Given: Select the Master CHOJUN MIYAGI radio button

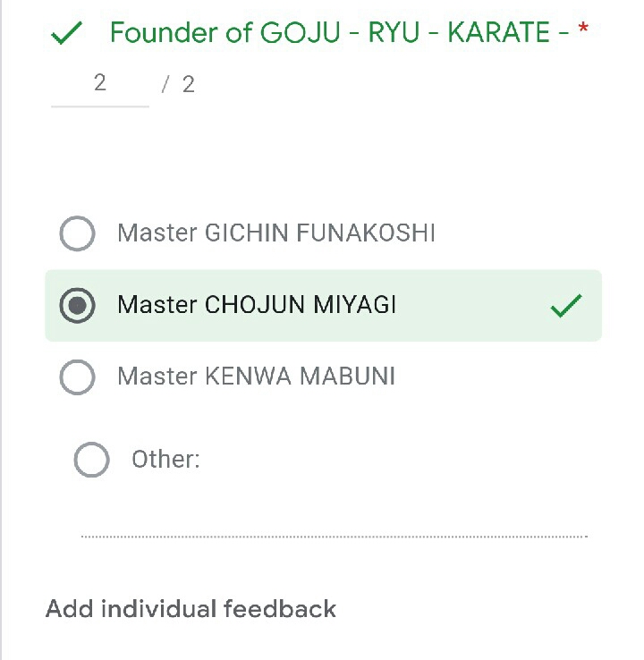Looking at the screenshot, I should (x=77, y=306).
